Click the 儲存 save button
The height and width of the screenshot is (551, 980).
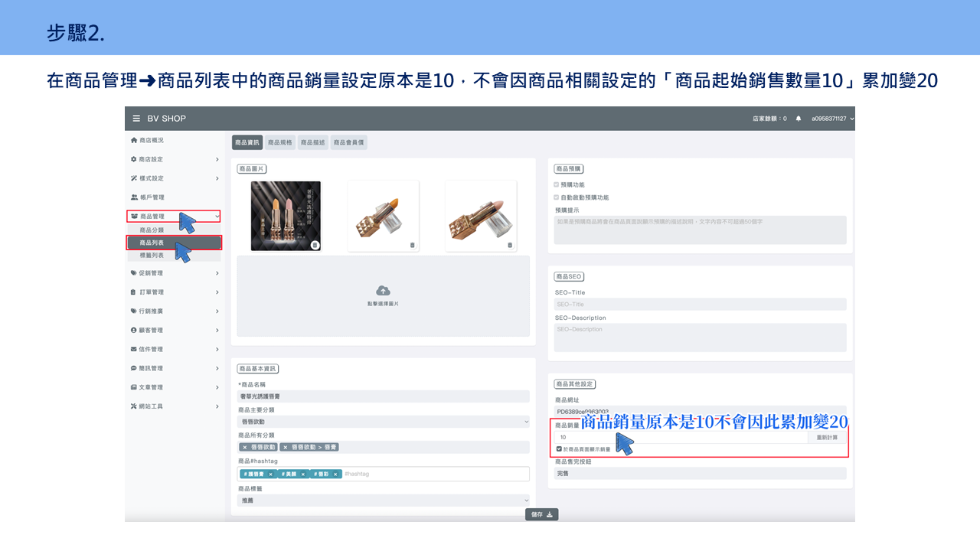tap(542, 514)
